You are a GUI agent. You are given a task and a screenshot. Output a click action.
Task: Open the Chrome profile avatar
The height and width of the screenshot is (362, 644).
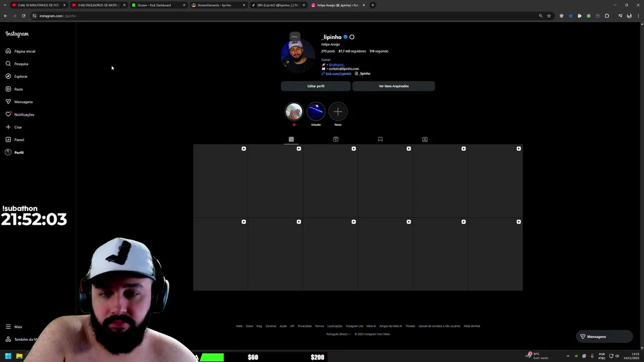[629, 16]
